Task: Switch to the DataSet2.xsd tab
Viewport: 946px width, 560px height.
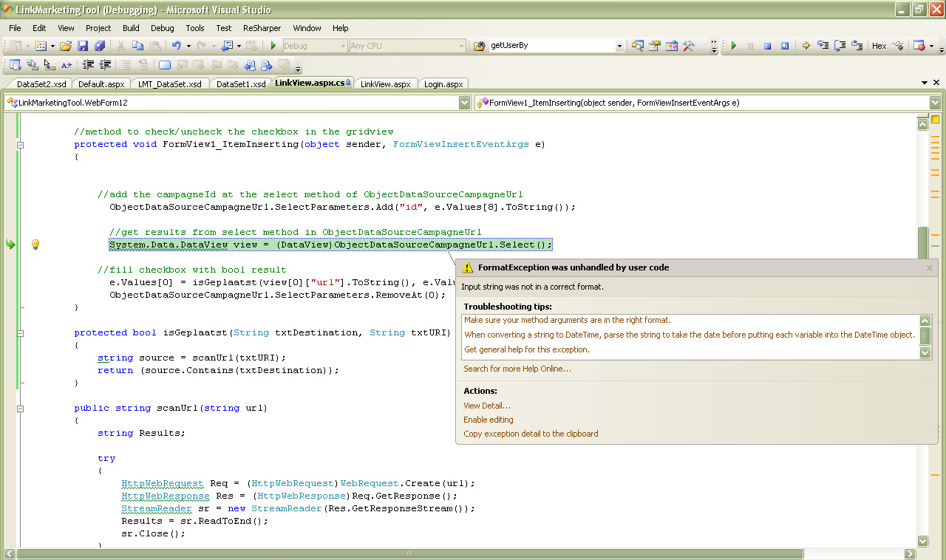Action: tap(41, 84)
